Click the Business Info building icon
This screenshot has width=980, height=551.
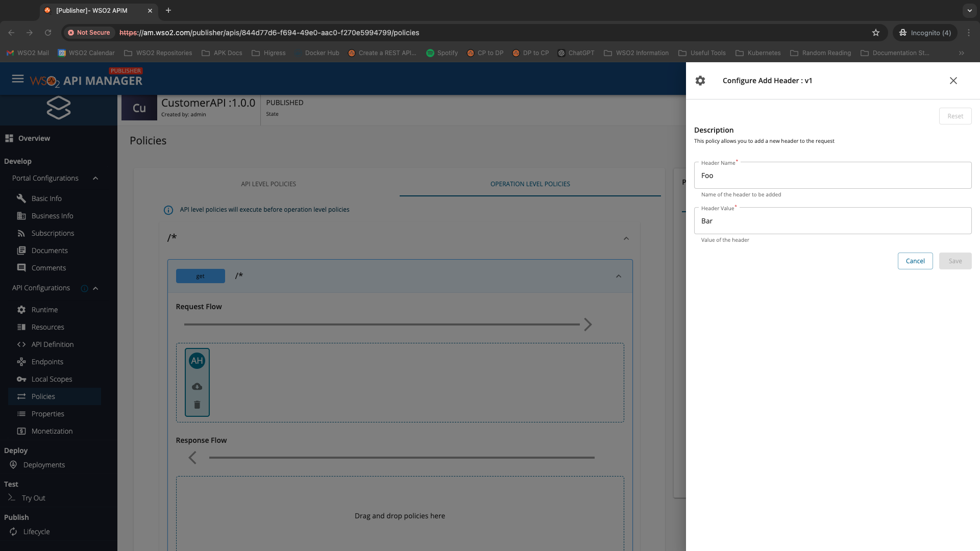click(21, 216)
